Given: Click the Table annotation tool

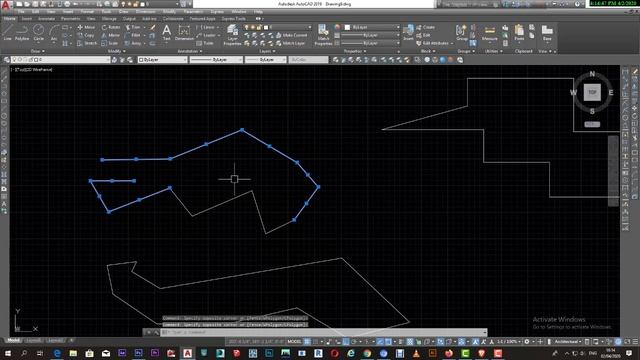Looking at the screenshot, I should coord(205,43).
